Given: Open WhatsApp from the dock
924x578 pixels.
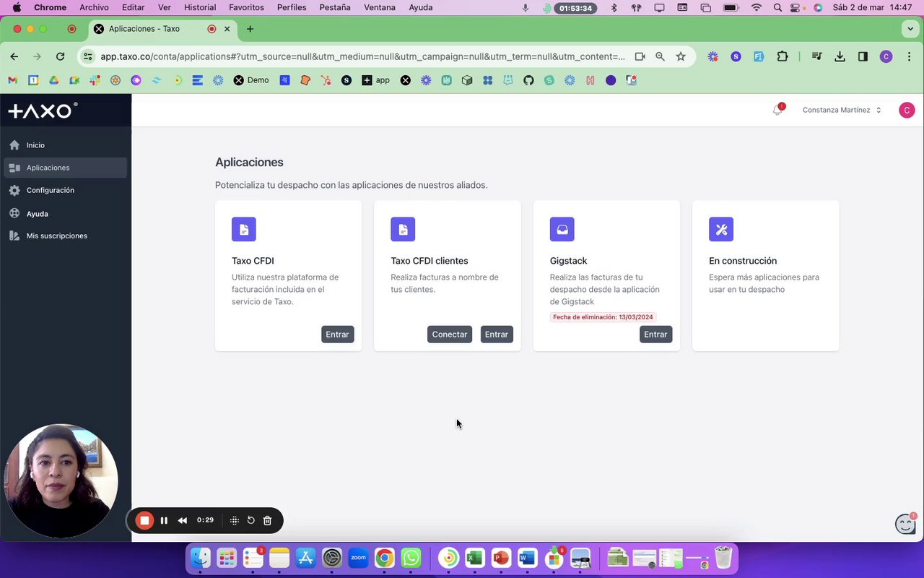Looking at the screenshot, I should tap(411, 558).
